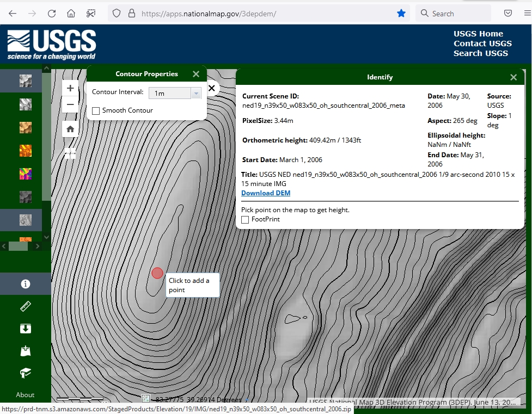Image resolution: width=532 pixels, height=414 pixels.
Task: Click the round X button beside Contour panel
Action: click(x=212, y=88)
